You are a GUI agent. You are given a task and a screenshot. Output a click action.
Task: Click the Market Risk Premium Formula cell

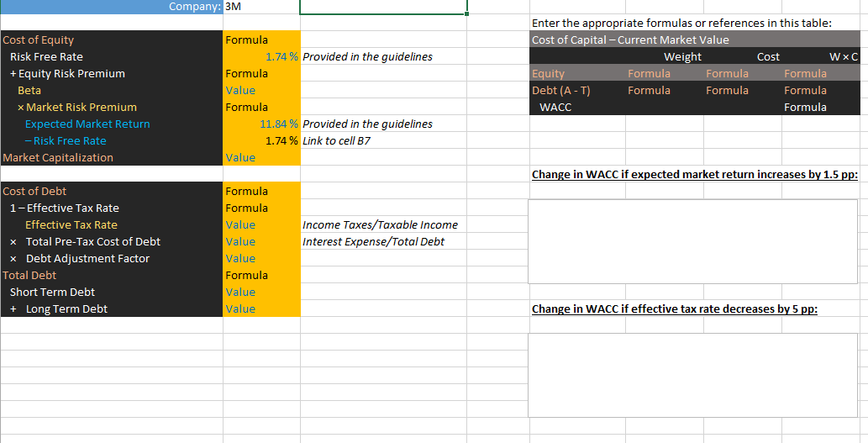point(261,107)
